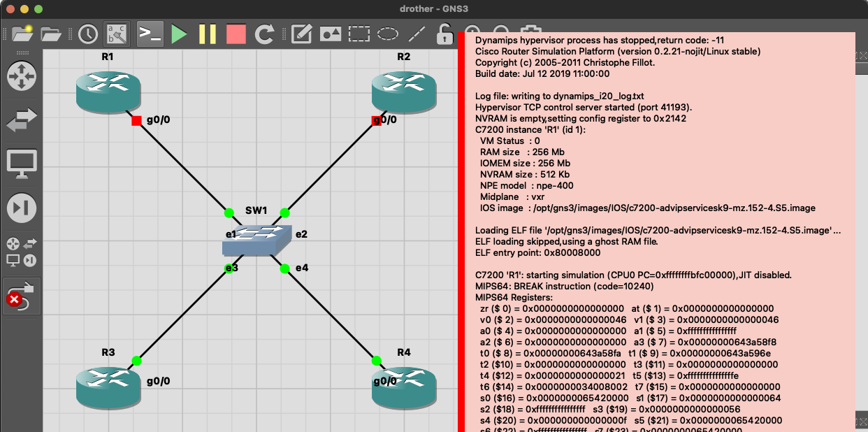Expand the switches device browser

[x=22, y=120]
